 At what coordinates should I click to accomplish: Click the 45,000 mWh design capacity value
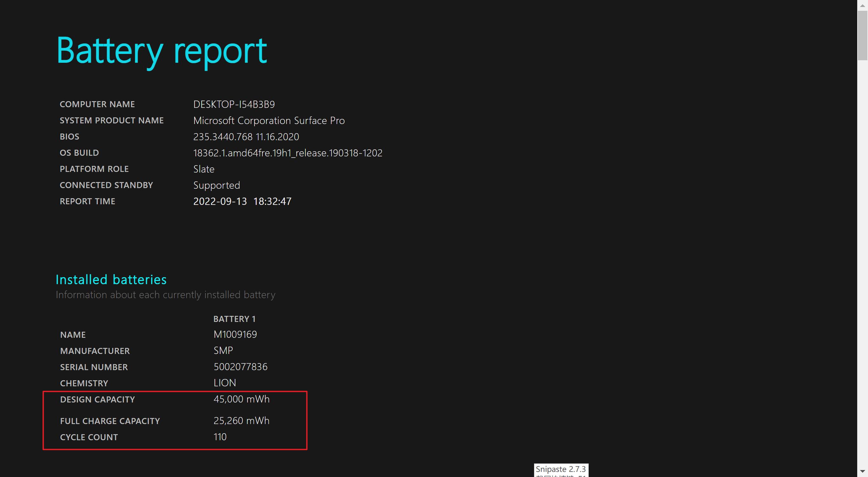(x=241, y=399)
